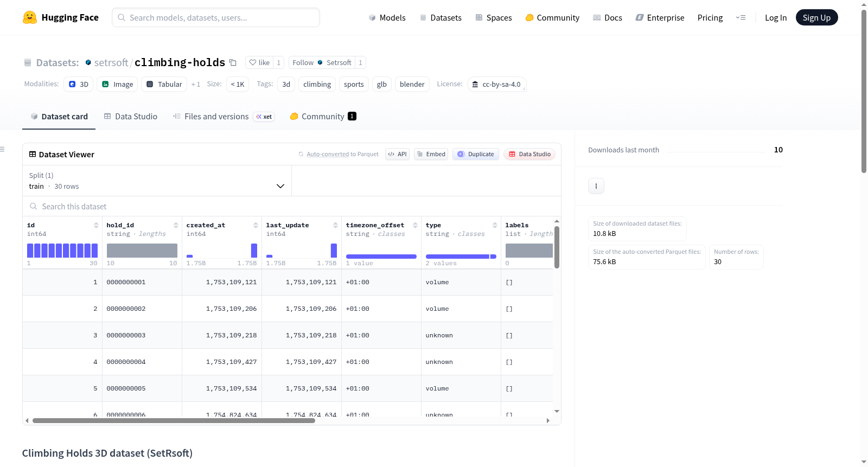Follow the Setrsoft organization

point(322,62)
